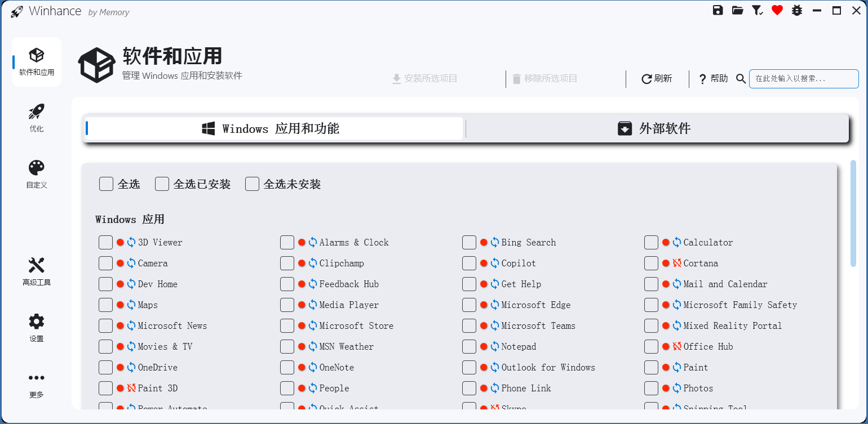
Task: Click the Microsoft News app label
Action: point(172,326)
